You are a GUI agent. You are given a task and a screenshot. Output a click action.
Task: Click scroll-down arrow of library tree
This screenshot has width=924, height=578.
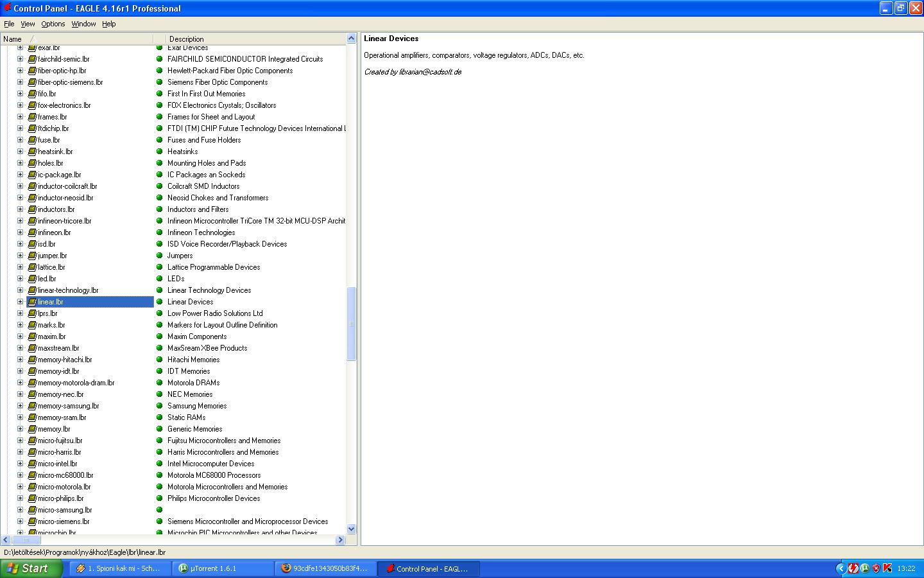[x=351, y=529]
